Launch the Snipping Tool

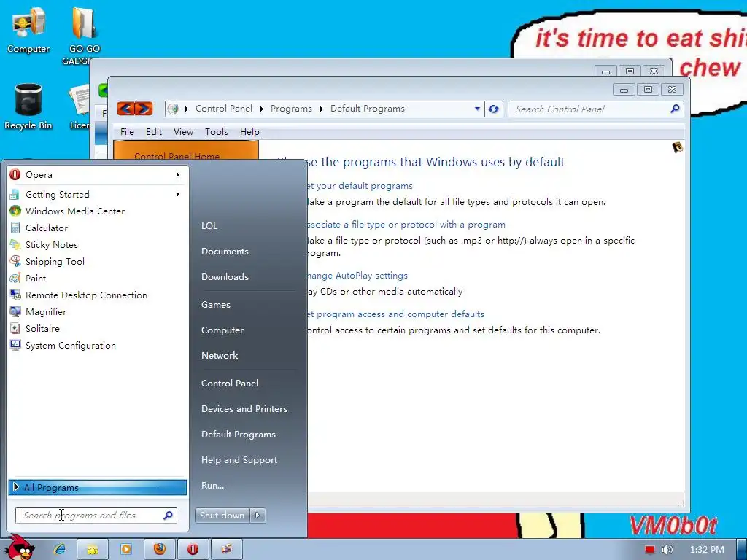coord(98,262)
